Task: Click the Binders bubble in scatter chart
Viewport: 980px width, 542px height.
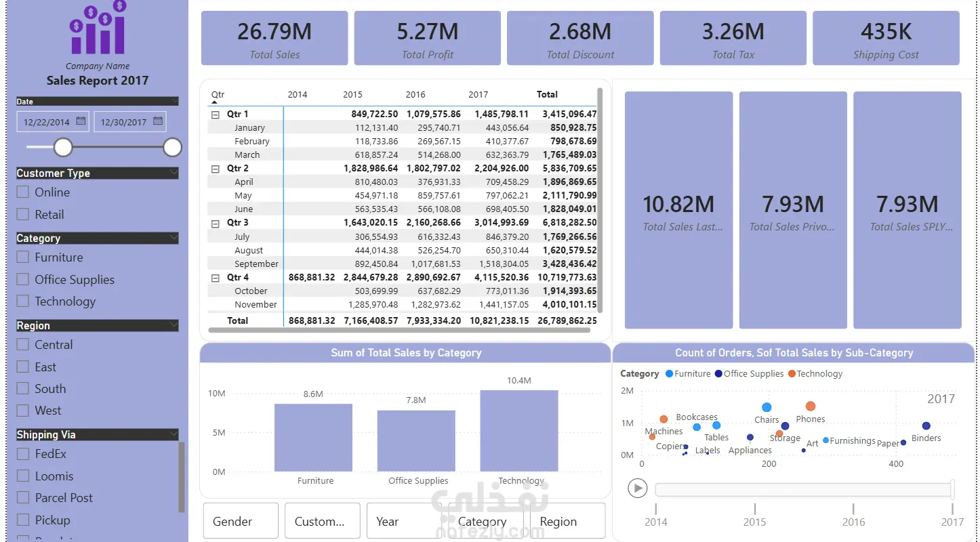Action: click(926, 426)
